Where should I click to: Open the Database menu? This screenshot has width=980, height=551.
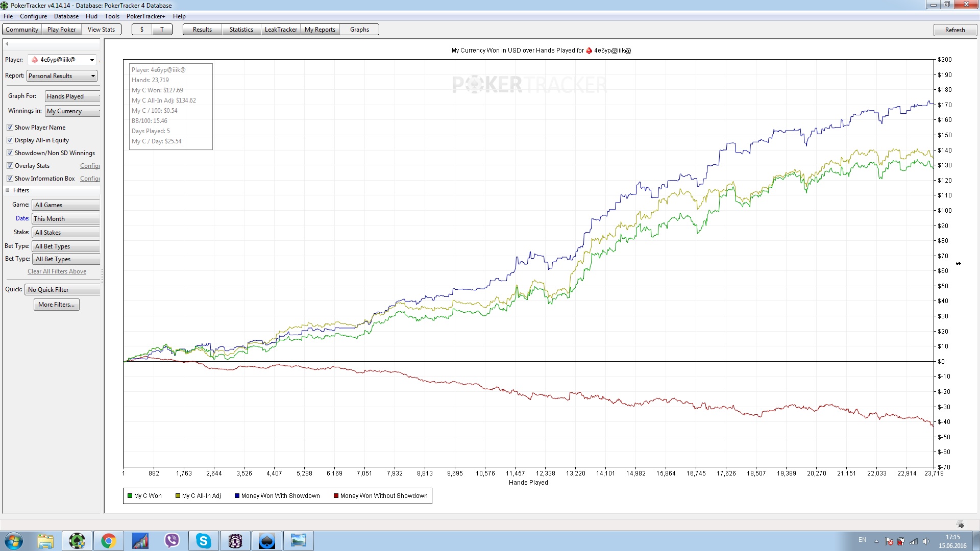(x=66, y=16)
